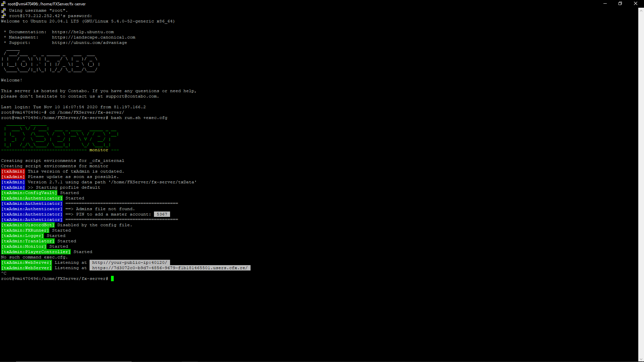Click the scrollbar up arrow
The height and width of the screenshot is (362, 644).
pos(641,10)
